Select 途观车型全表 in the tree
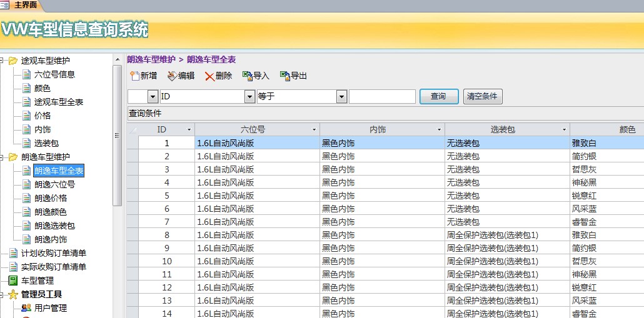Image resolution: width=644 pixels, height=318 pixels. coord(59,102)
